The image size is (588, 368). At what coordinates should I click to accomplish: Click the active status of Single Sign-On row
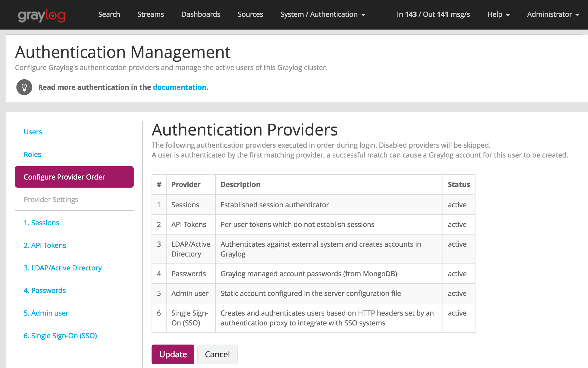click(459, 318)
